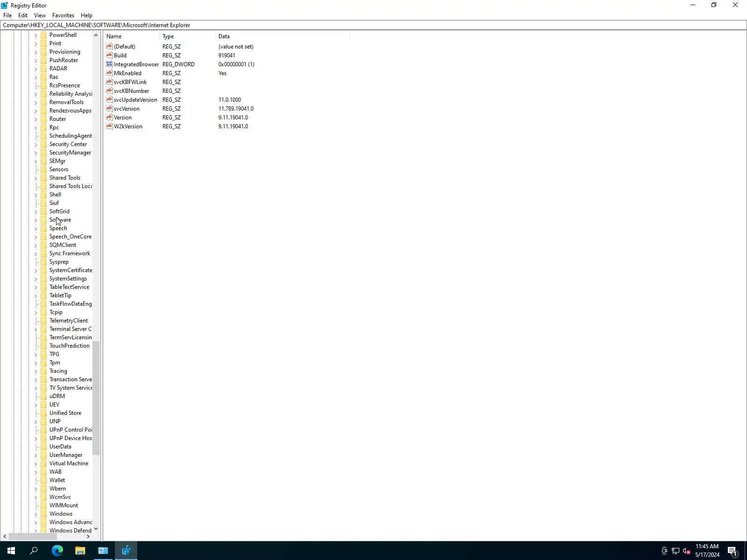Select the svcKBNumber value
This screenshot has width=747, height=560.
[x=131, y=91]
